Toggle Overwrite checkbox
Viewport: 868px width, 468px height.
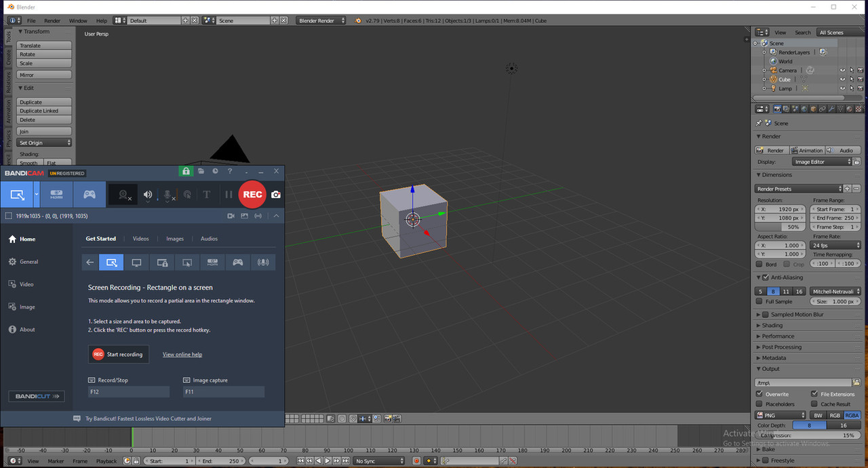coord(759,394)
